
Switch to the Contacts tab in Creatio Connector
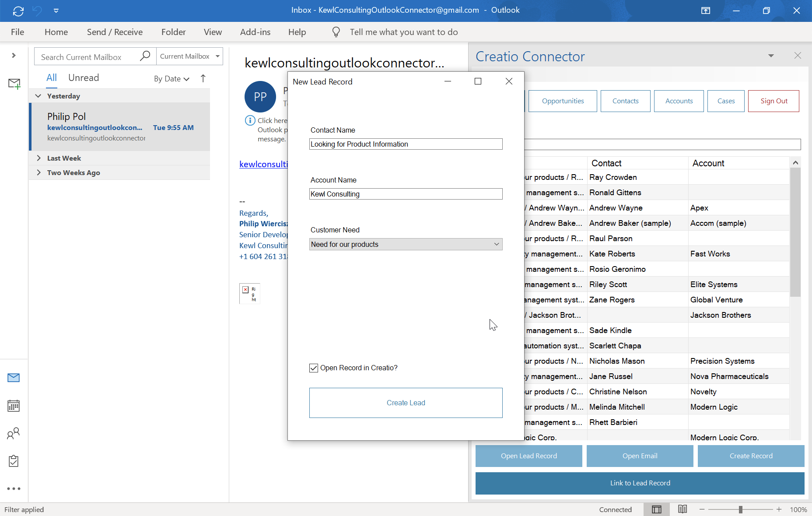pos(625,101)
